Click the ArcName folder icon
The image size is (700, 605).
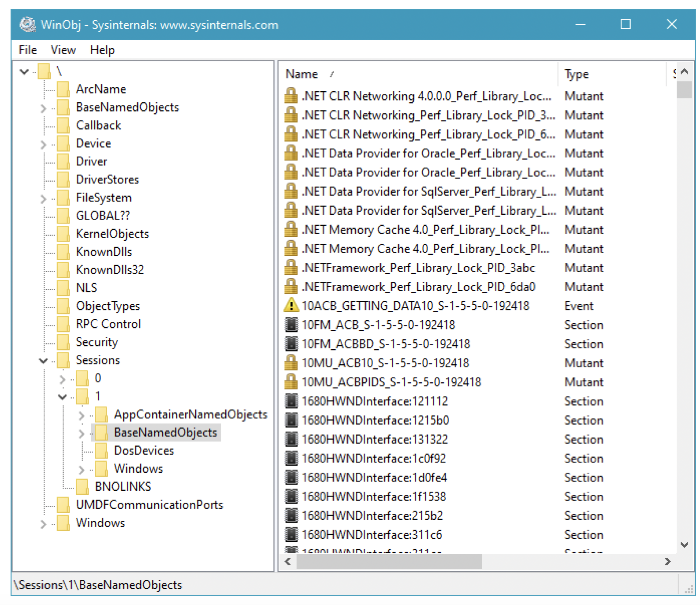pyautogui.click(x=63, y=89)
